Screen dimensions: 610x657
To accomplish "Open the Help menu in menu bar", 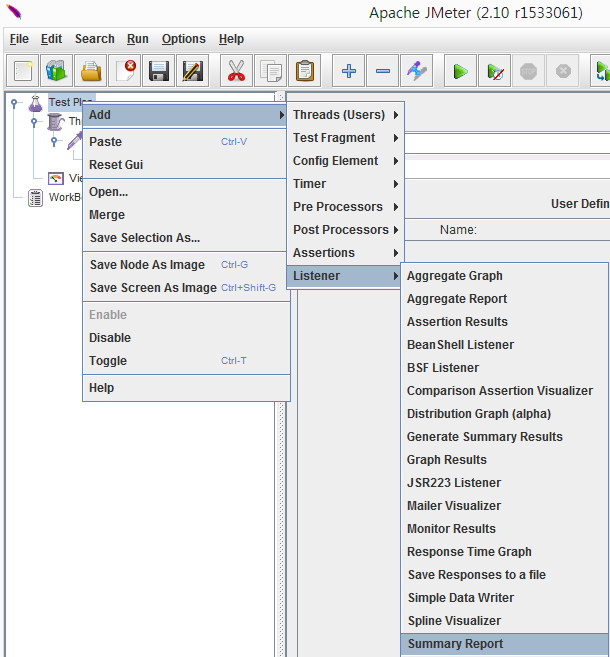I will tap(231, 39).
